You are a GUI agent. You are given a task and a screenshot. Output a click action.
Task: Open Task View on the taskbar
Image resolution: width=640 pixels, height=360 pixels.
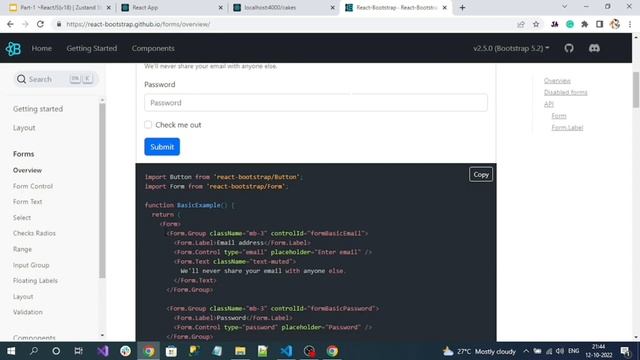point(79,351)
